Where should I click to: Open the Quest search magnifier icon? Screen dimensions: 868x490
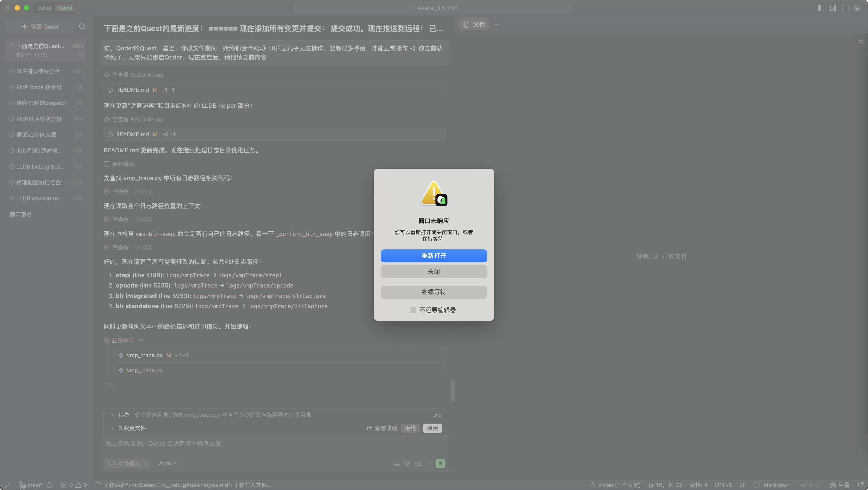tap(82, 27)
